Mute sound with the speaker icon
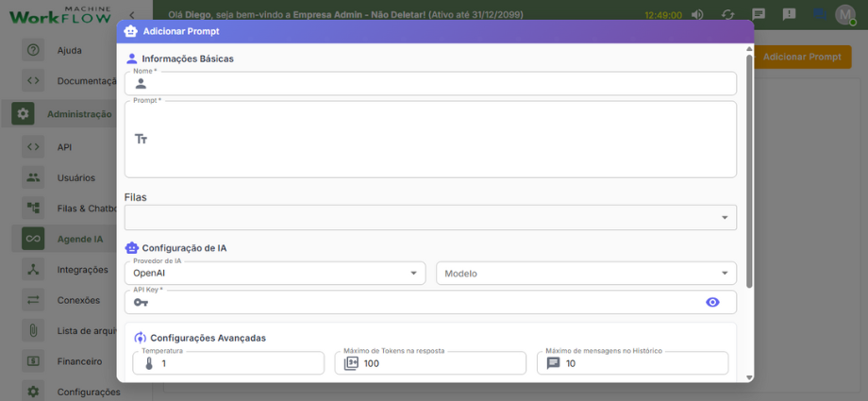Image resolution: width=868 pixels, height=401 pixels. pyautogui.click(x=697, y=15)
